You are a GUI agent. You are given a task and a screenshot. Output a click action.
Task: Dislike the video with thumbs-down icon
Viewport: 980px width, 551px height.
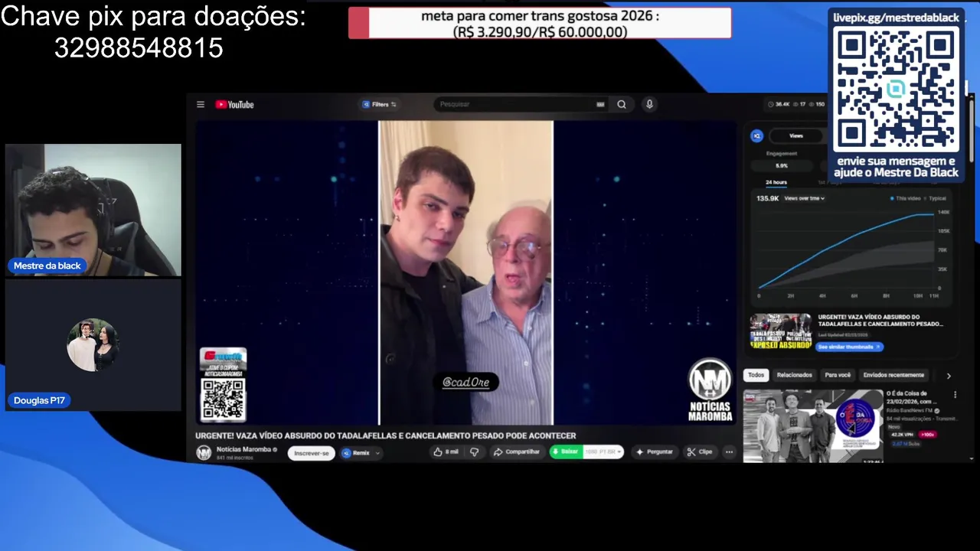[x=474, y=452]
